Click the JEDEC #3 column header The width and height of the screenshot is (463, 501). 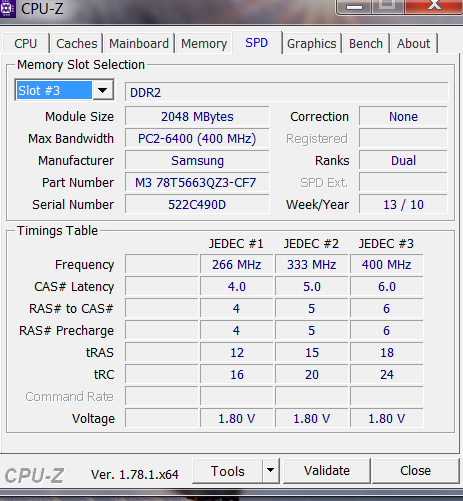(x=386, y=244)
